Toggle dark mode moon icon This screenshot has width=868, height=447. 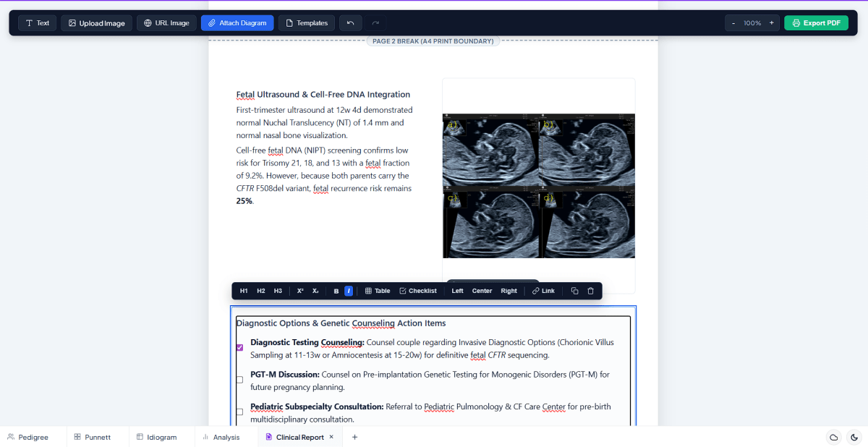point(854,437)
